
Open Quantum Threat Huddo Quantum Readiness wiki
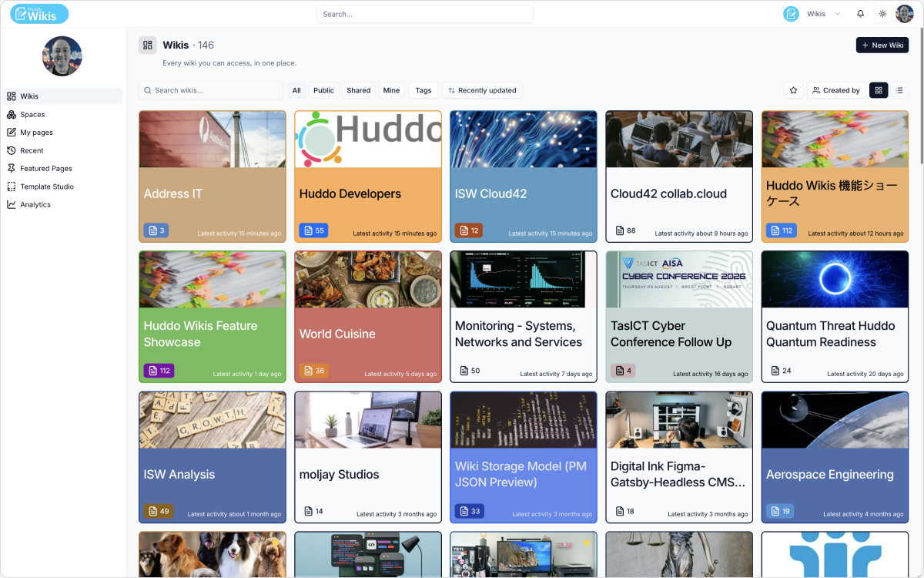[x=835, y=317]
